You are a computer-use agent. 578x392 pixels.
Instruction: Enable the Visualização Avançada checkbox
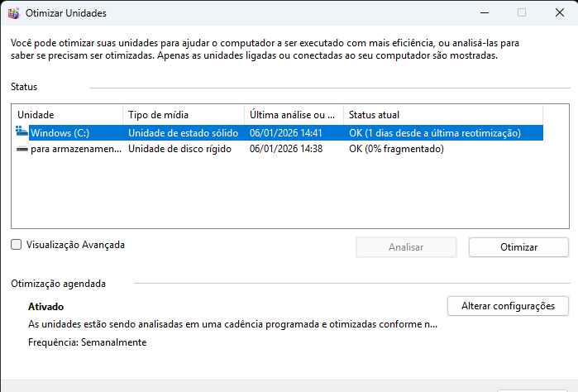(17, 245)
